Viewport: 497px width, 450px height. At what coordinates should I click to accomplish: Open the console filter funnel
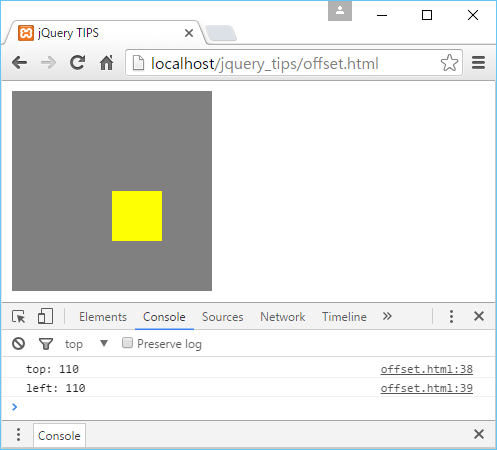coord(46,344)
